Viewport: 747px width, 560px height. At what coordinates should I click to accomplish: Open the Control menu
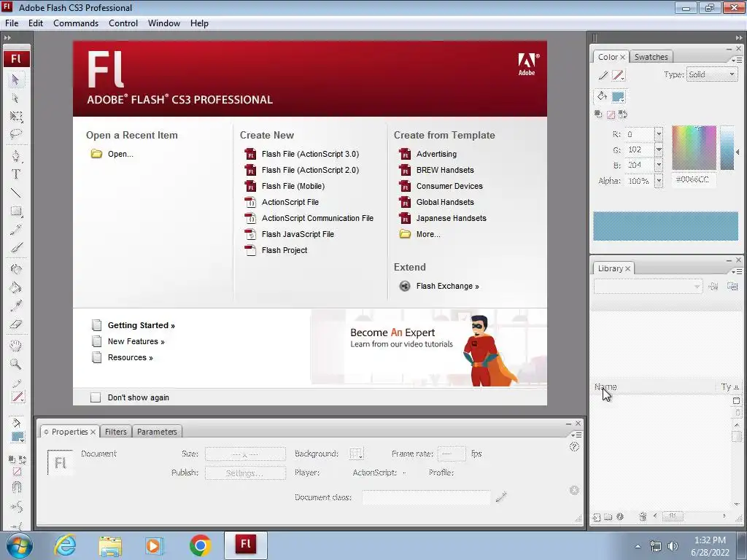(123, 23)
